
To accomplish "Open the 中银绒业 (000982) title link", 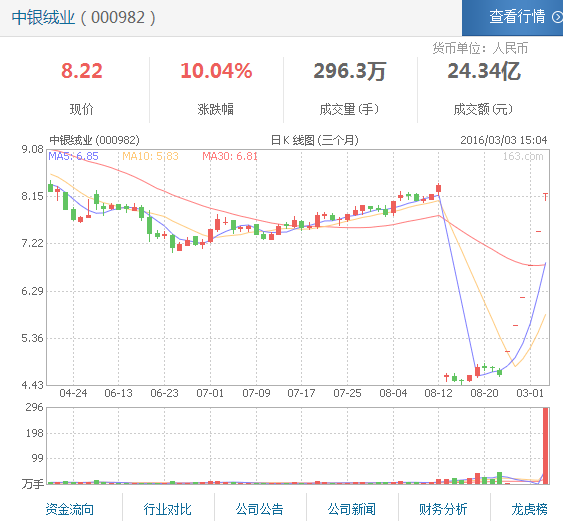I will click(84, 18).
